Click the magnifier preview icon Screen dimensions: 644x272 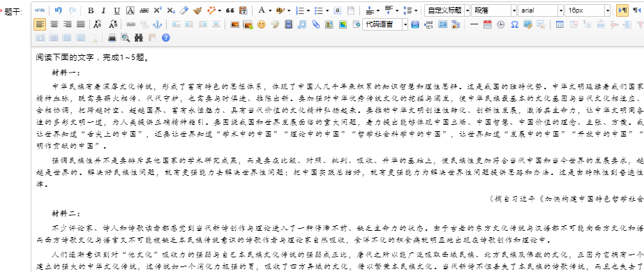coord(126,38)
